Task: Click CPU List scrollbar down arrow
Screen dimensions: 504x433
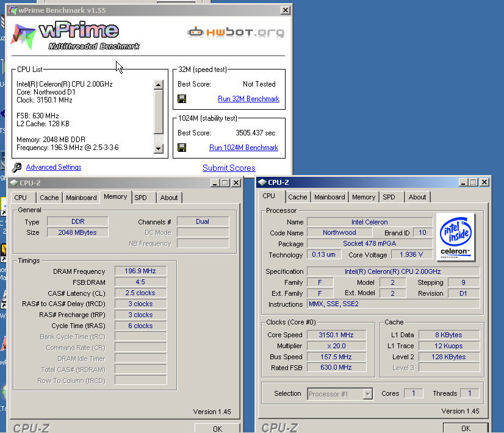Action: click(158, 148)
